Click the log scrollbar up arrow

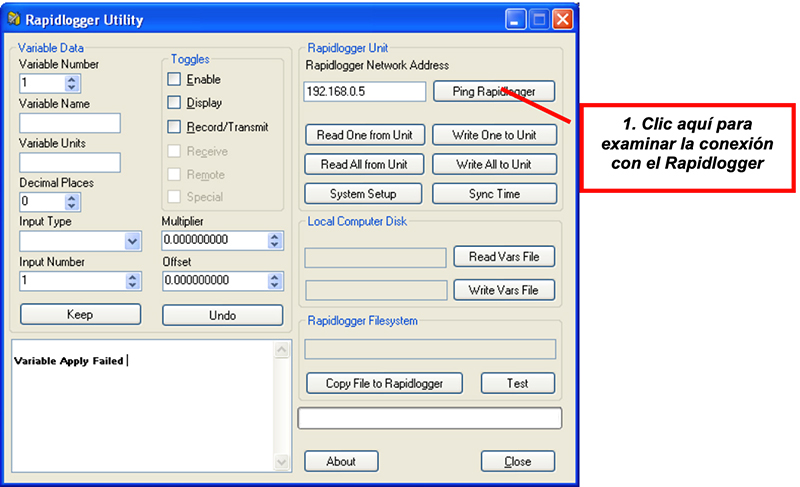click(282, 350)
